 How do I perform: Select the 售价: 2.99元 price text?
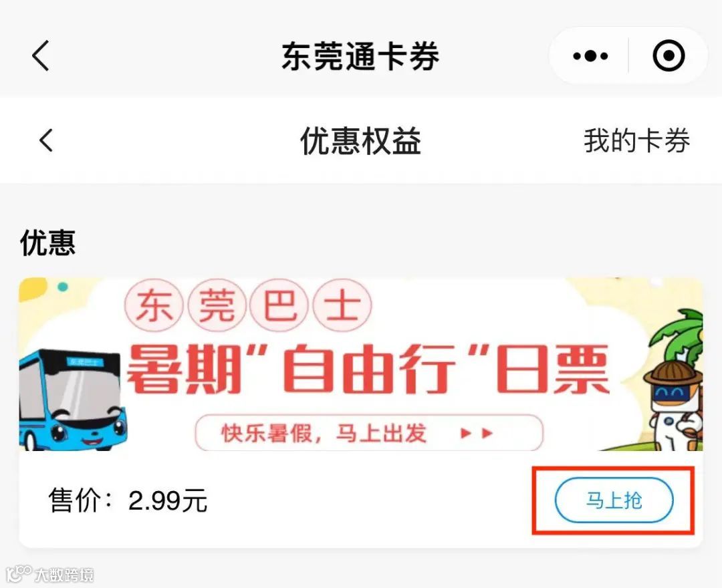(x=128, y=500)
